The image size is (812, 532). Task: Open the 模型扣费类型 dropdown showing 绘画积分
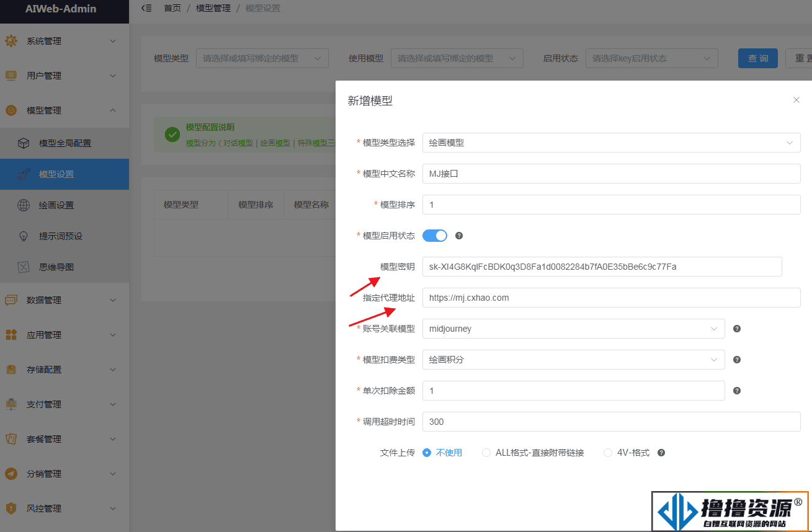click(x=574, y=360)
